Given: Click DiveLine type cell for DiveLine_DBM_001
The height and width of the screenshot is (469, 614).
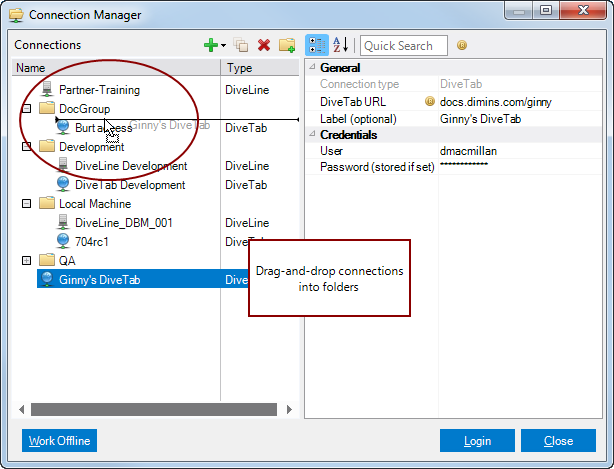Looking at the screenshot, I should (247, 223).
